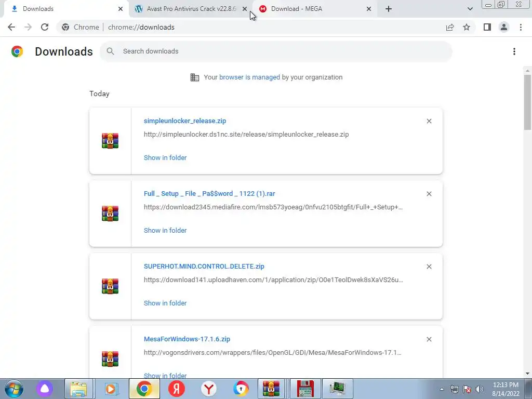Show SUPERHOT.MIND.CONTROL.DELETE.zip in folder

click(165, 303)
